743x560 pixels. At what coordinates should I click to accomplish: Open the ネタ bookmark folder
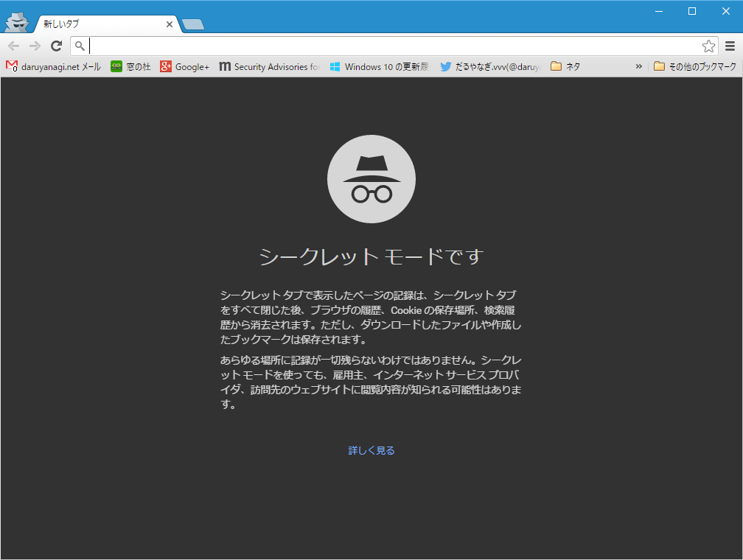coord(565,67)
